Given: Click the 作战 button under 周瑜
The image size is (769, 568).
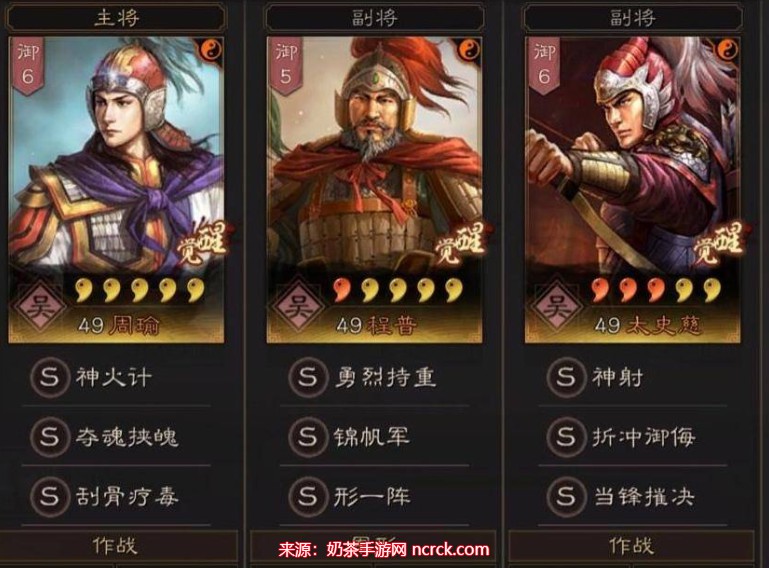Looking at the screenshot, I should click(x=116, y=545).
